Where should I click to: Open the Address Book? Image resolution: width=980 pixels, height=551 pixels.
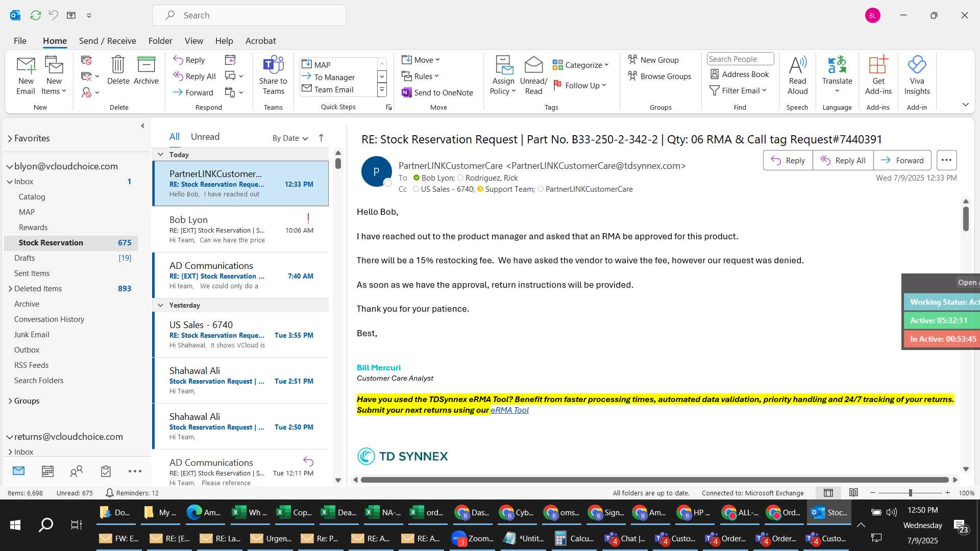pos(740,74)
